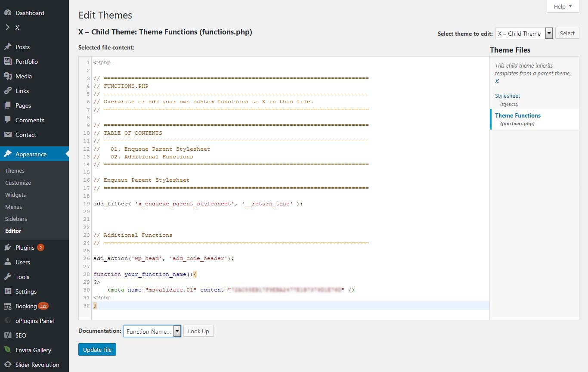This screenshot has height=372, width=588.
Task: Click the Links chain icon
Action: click(x=8, y=91)
